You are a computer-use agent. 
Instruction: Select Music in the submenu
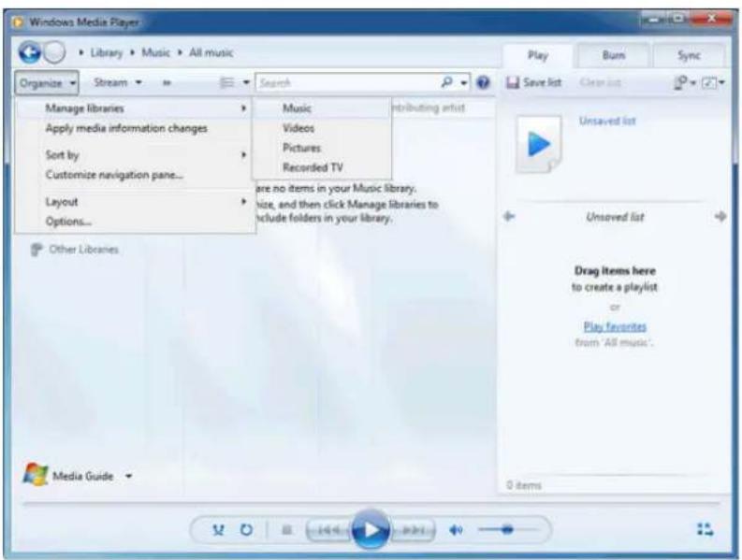(x=322, y=108)
